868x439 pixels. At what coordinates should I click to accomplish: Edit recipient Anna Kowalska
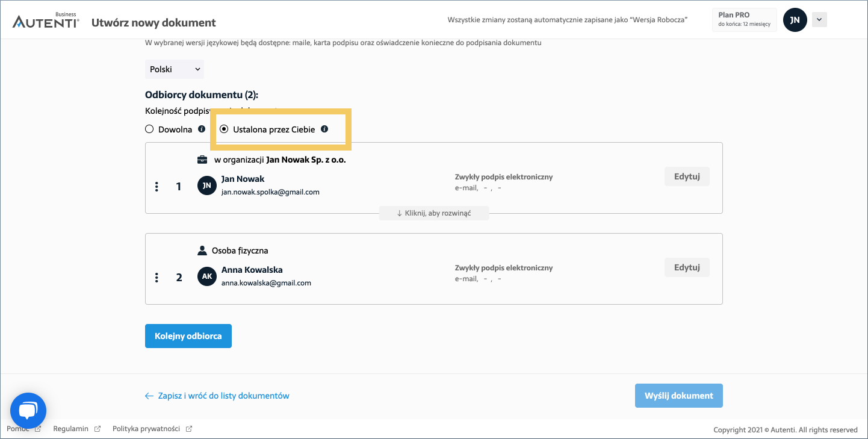[x=687, y=267]
